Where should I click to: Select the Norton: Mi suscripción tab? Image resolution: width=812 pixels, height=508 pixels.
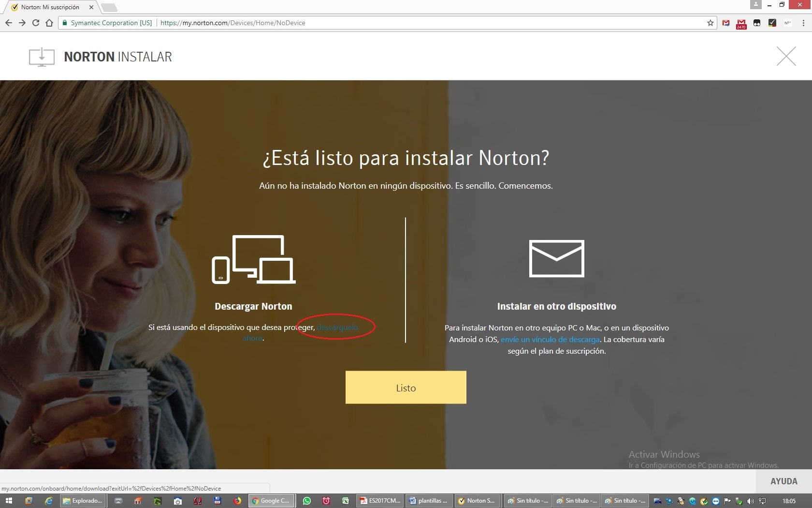click(x=50, y=7)
